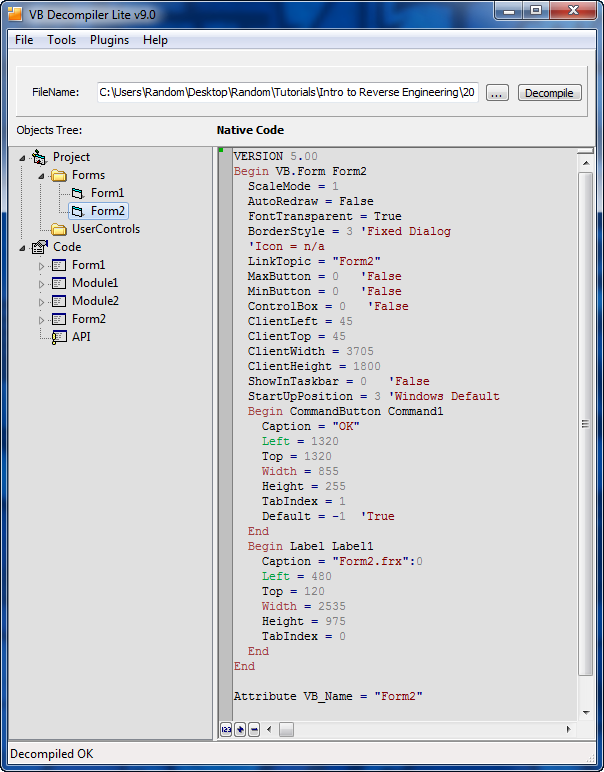Click the 'ClientWidth = 3705' line

click(311, 352)
